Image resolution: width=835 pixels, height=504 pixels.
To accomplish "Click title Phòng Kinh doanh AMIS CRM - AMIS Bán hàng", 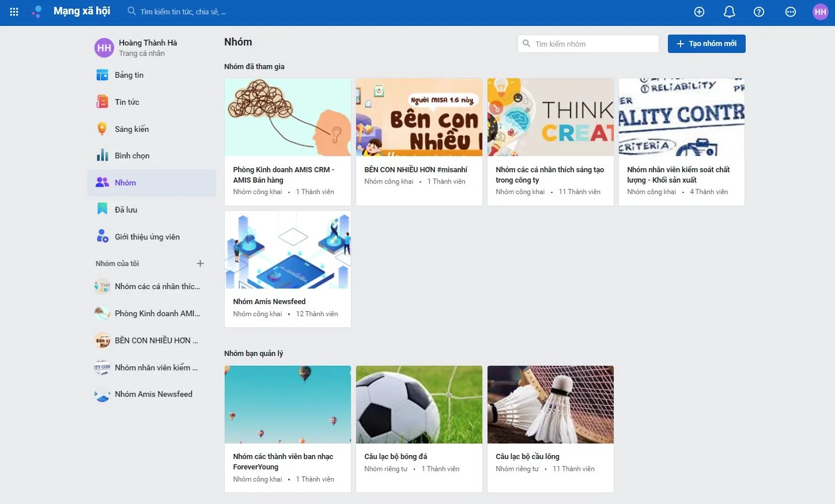I will click(284, 175).
